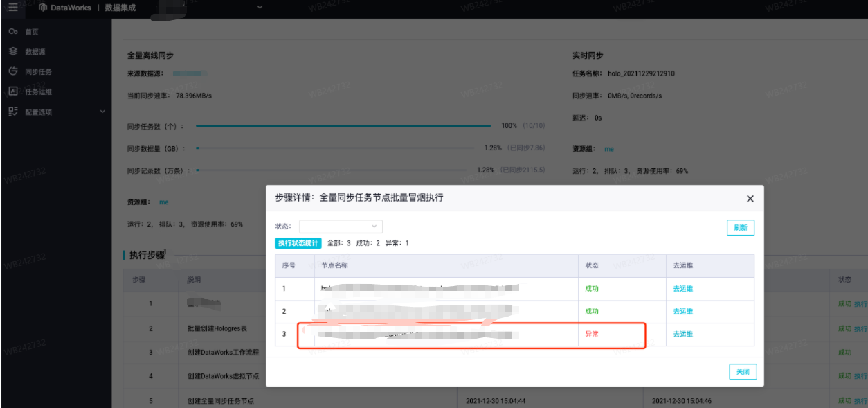Click the me resource group link under 实时同步
Image resolution: width=868 pixels, height=408 pixels.
click(609, 149)
